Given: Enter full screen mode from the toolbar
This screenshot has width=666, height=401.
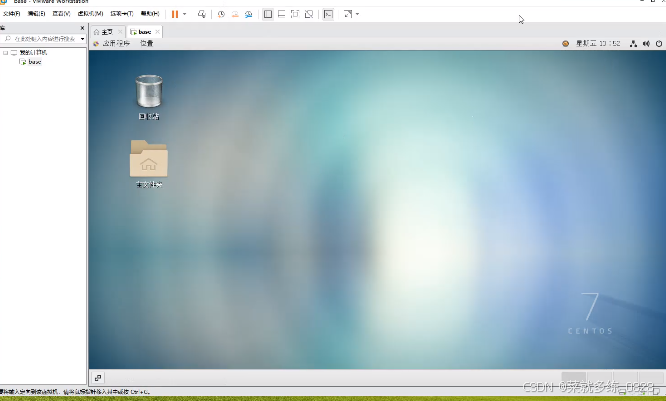Looking at the screenshot, I should coord(295,14).
